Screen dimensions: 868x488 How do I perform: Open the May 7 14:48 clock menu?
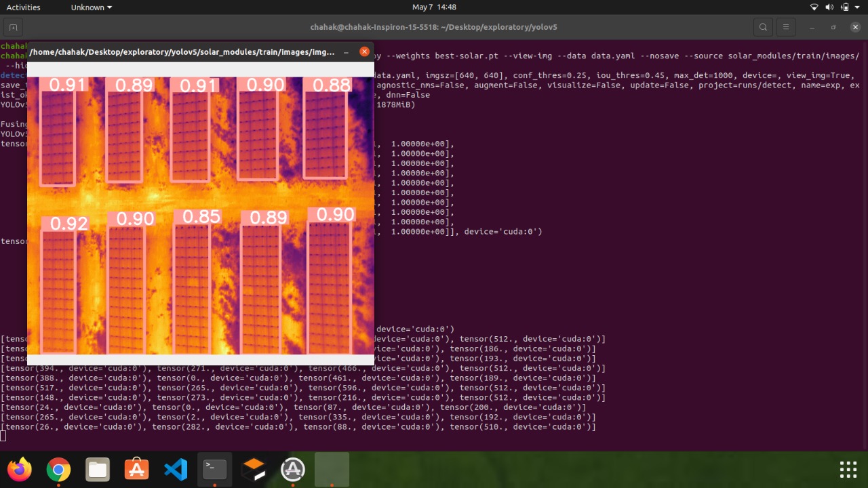coord(434,7)
